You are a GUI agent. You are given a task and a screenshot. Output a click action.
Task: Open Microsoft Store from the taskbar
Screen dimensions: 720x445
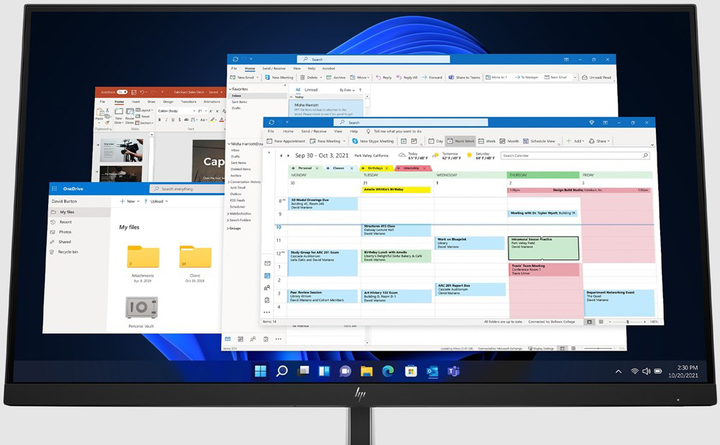tap(411, 371)
